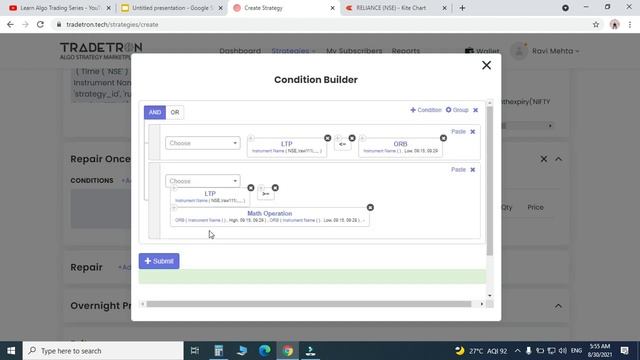Remove the <= operator block

352,138
